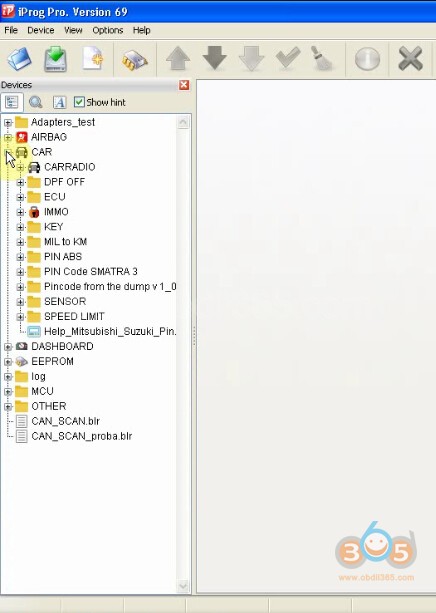Click the EEPROM chip icon
This screenshot has width=436, height=613.
(22, 362)
